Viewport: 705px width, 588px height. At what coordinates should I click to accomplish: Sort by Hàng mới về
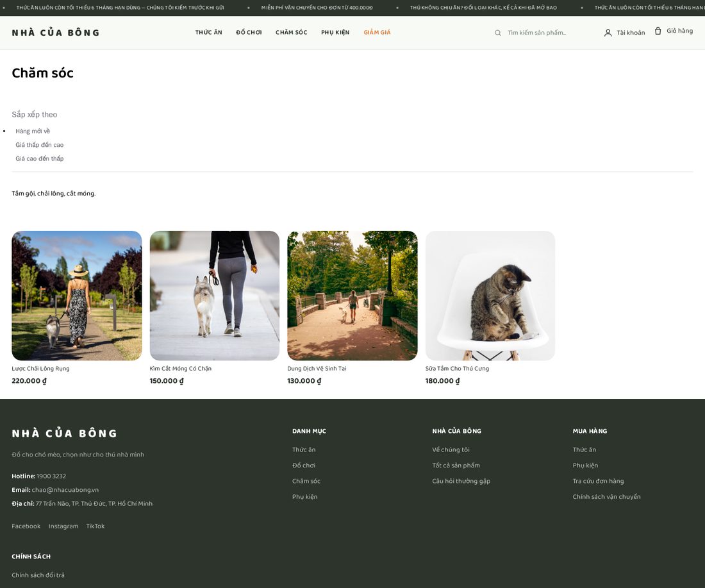[x=33, y=131]
